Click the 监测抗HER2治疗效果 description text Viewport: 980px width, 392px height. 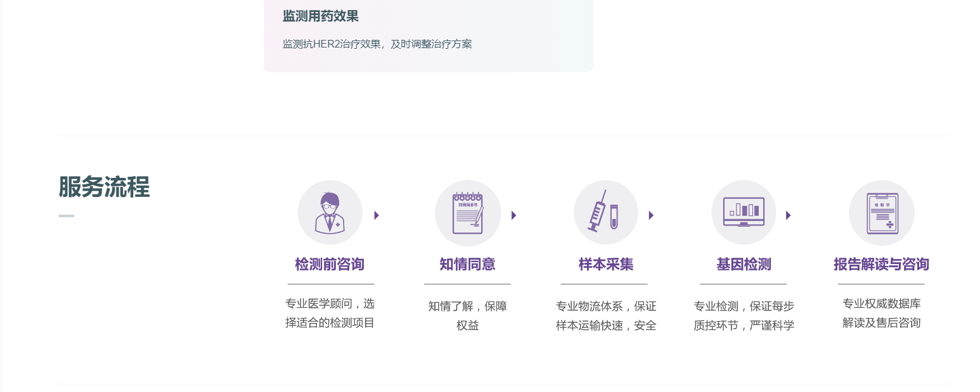[377, 44]
